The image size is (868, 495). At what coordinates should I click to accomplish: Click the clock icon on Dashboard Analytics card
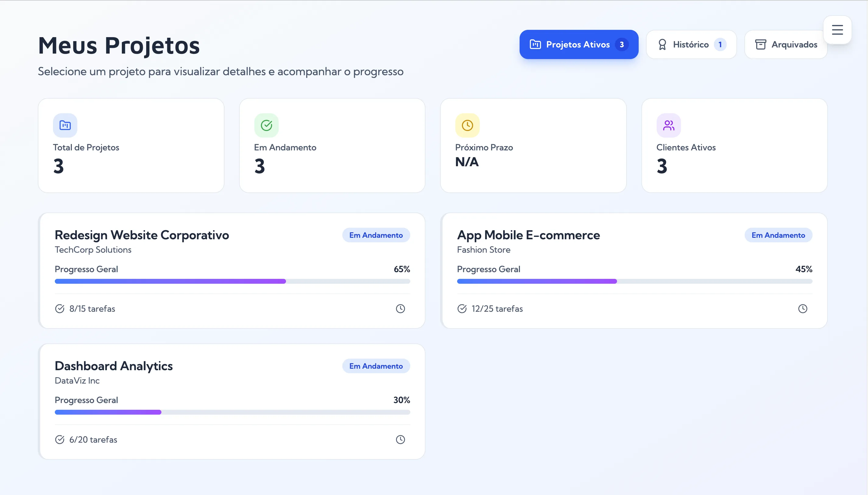[x=400, y=440]
